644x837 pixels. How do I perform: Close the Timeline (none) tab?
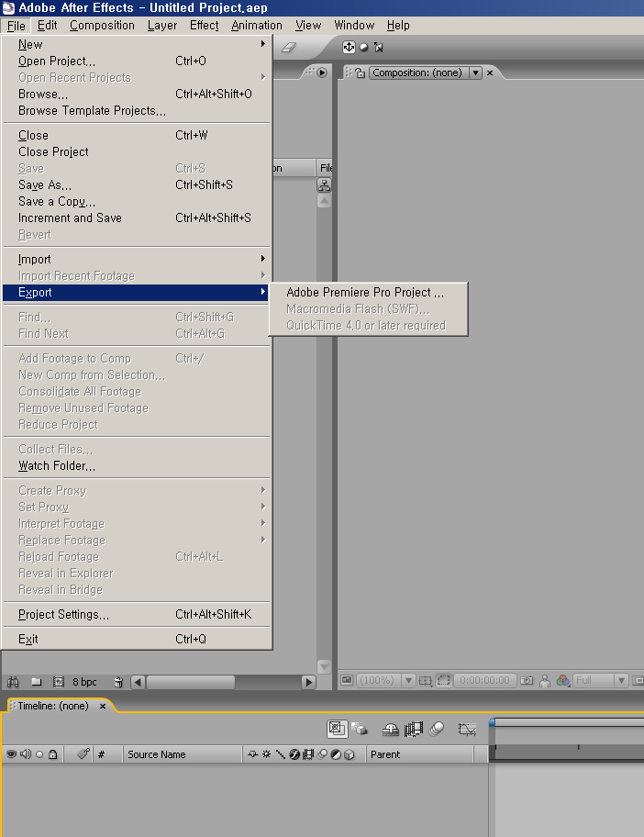point(103,707)
